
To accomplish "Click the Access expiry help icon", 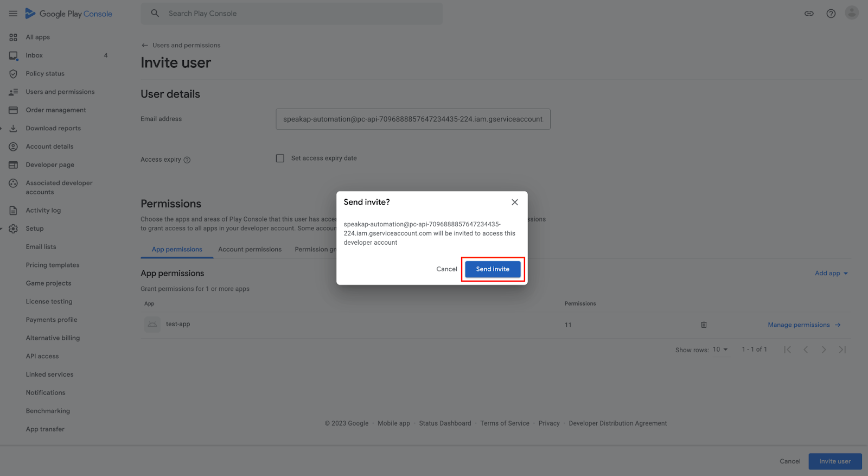I will 187,160.
